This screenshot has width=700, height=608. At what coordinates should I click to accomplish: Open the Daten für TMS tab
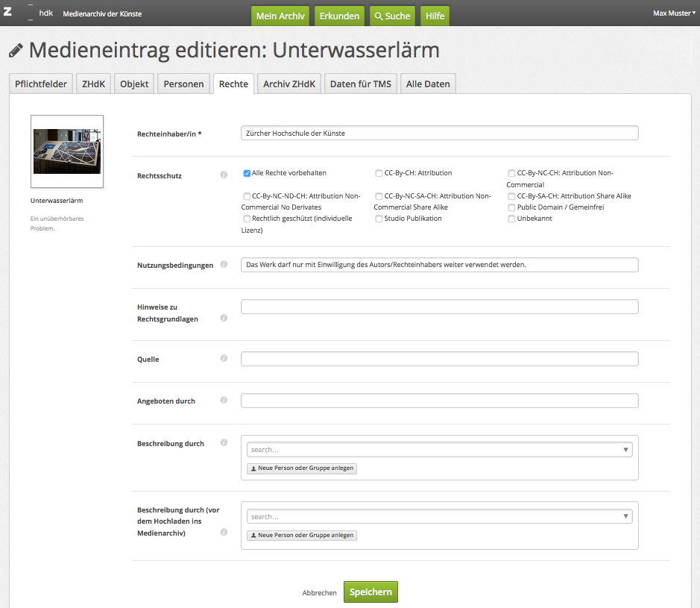[360, 84]
